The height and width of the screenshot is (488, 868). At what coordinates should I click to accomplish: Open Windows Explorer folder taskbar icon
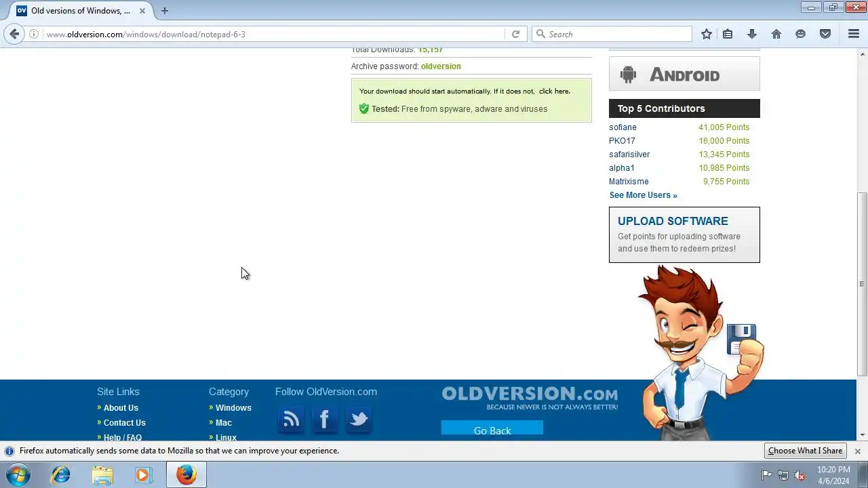tap(102, 475)
